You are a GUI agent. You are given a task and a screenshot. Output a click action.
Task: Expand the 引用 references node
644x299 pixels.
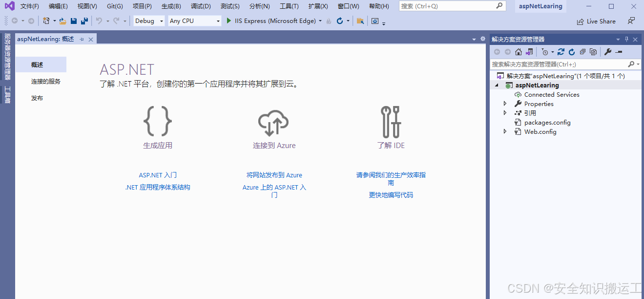[505, 113]
